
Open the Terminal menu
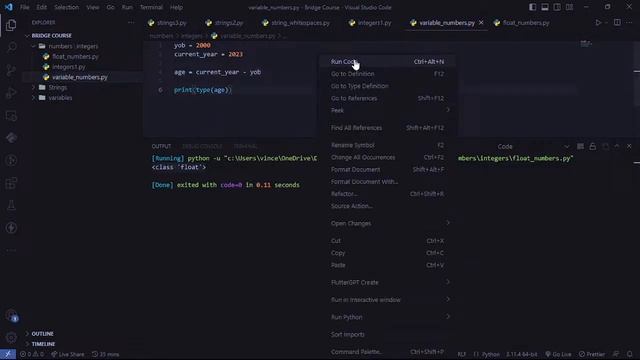(x=151, y=7)
